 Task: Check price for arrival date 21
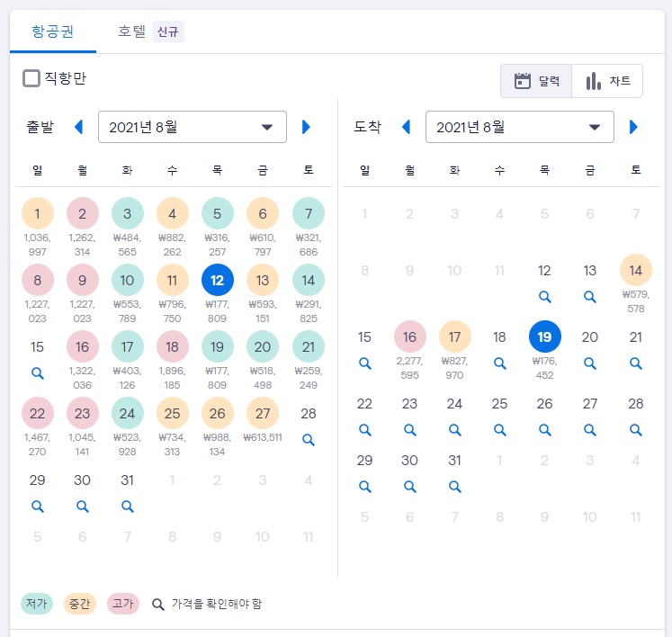pos(636,363)
